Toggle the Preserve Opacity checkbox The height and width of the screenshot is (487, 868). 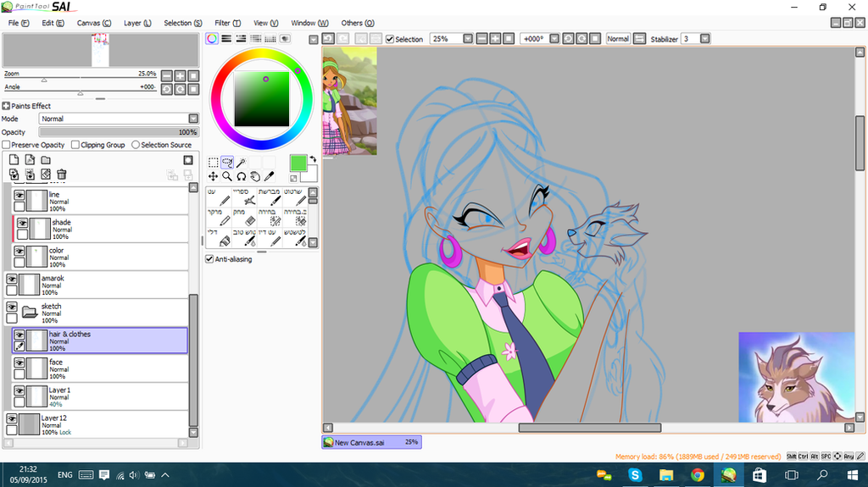(6, 145)
